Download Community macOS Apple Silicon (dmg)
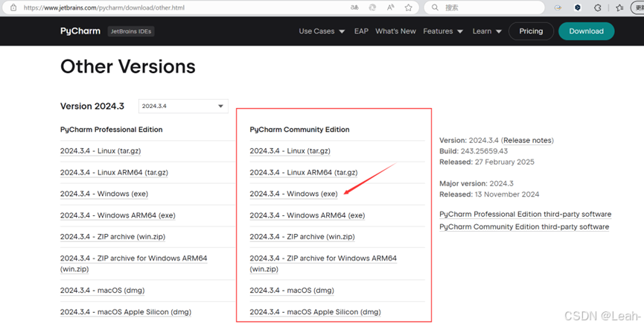Screen dimensions: 644x327 [x=315, y=312]
